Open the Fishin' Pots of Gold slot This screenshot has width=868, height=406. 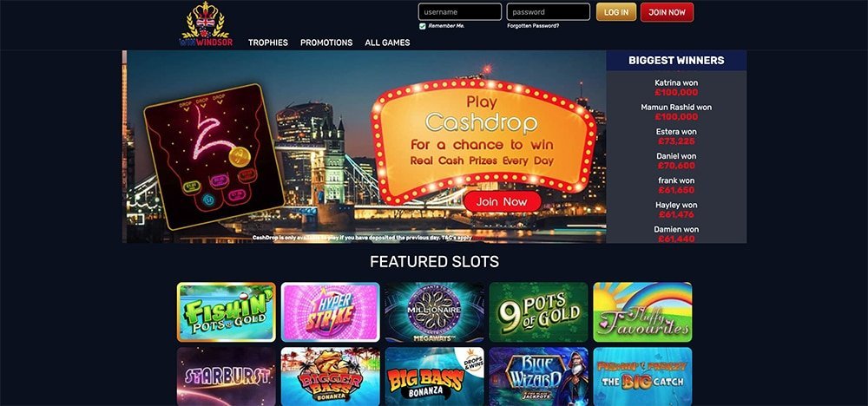tap(227, 312)
